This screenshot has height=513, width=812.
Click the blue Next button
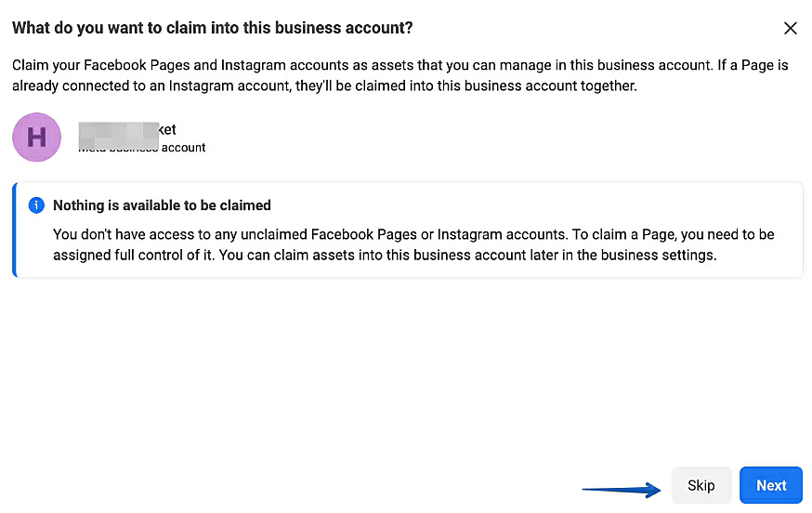(x=771, y=485)
